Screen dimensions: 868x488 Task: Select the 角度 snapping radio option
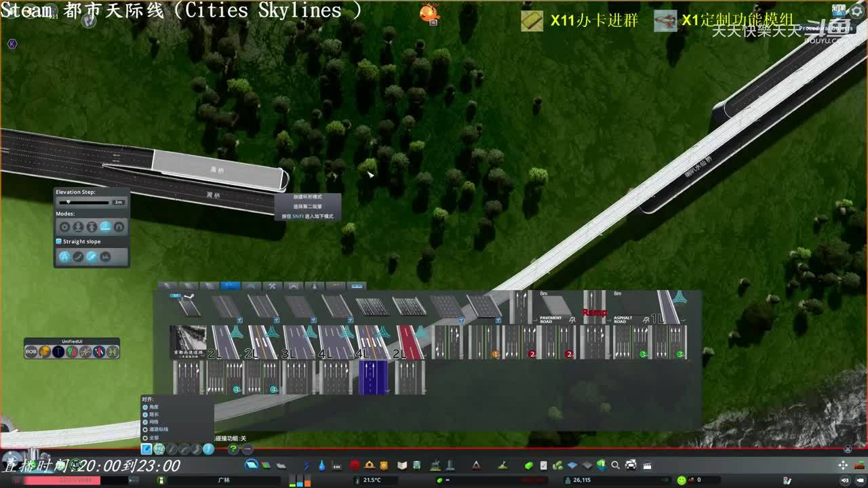(x=145, y=407)
